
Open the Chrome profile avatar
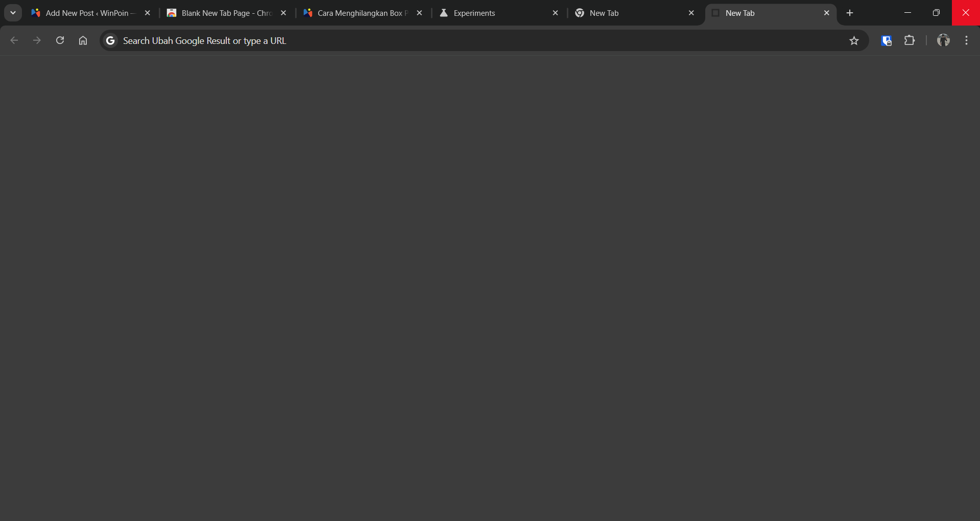point(943,40)
